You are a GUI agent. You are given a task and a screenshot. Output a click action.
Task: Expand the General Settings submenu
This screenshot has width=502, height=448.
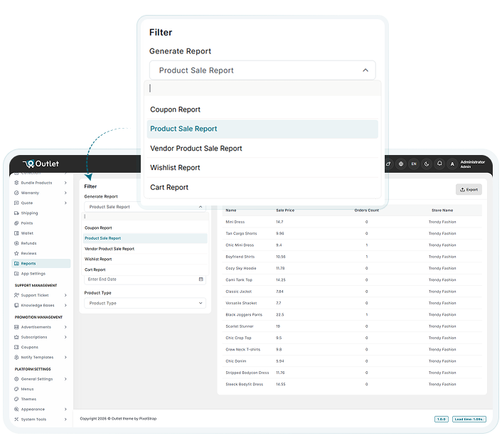tap(65, 379)
